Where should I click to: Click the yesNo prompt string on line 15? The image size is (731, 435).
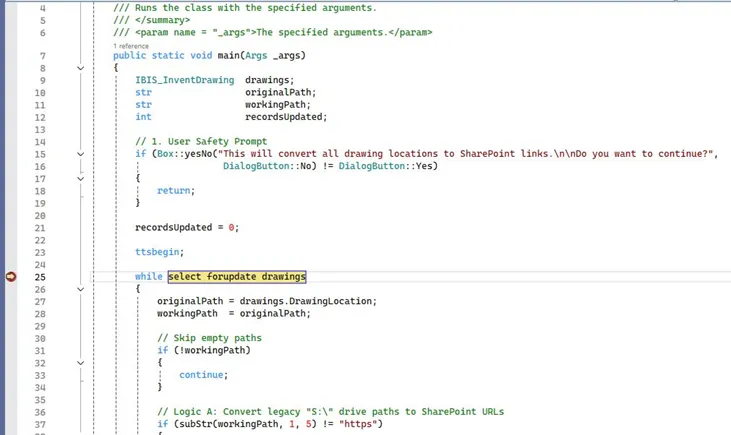click(x=465, y=154)
